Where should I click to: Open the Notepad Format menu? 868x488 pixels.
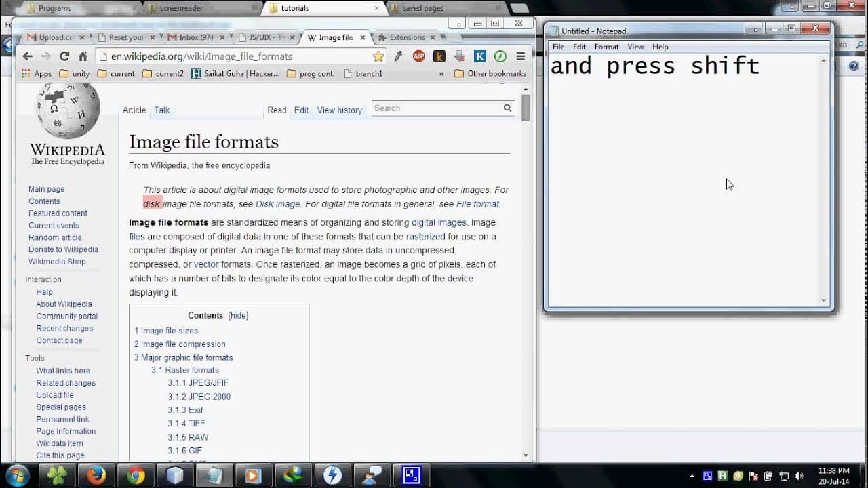(x=606, y=47)
